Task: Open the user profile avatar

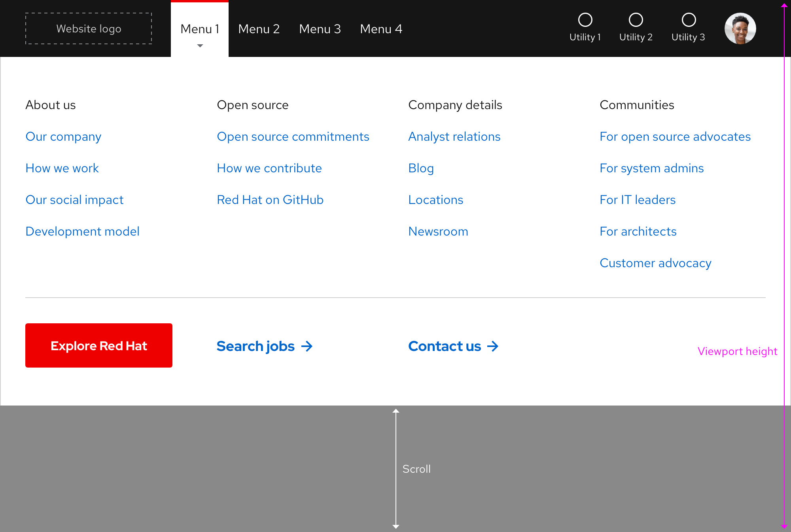Action: 740,28
